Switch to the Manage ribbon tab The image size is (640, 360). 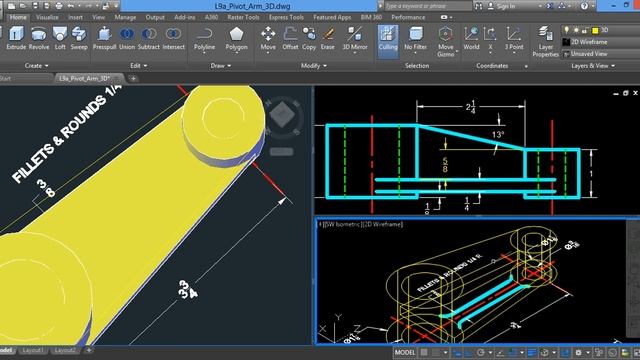125,18
